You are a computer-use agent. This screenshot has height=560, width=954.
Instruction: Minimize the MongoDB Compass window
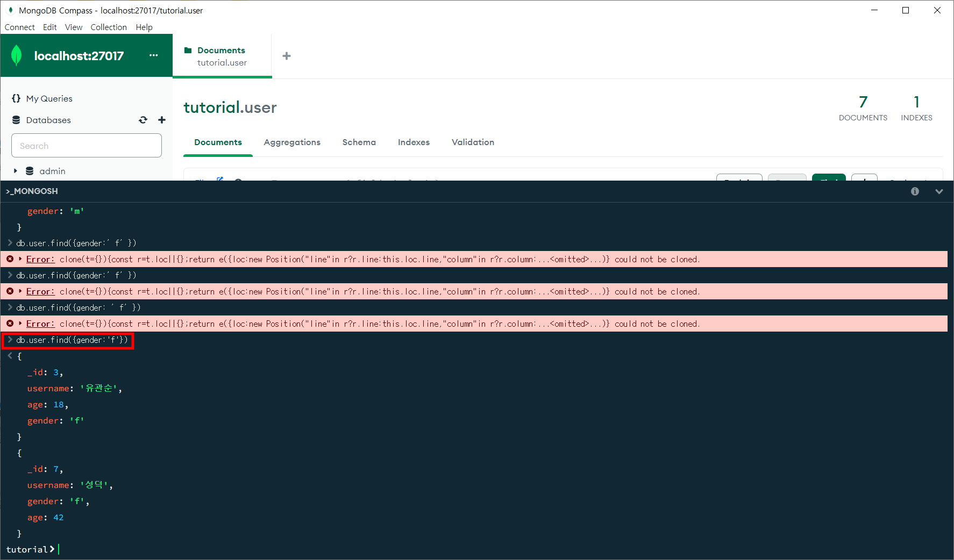874,10
